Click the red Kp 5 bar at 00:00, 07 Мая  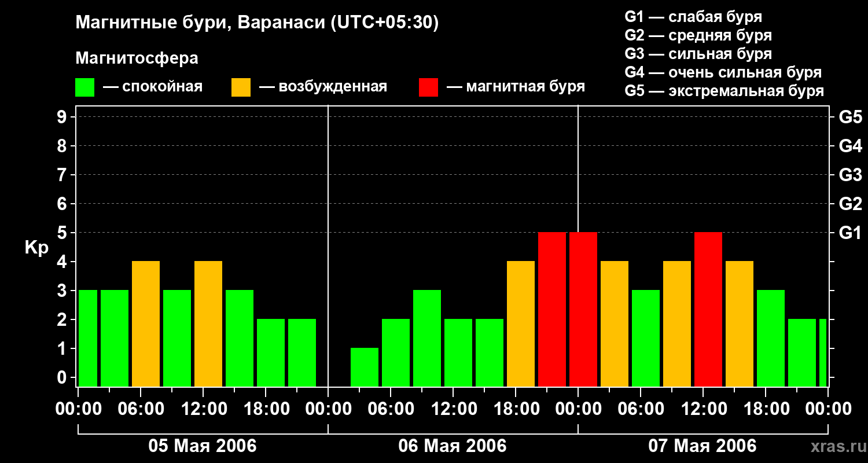pyautogui.click(x=583, y=309)
